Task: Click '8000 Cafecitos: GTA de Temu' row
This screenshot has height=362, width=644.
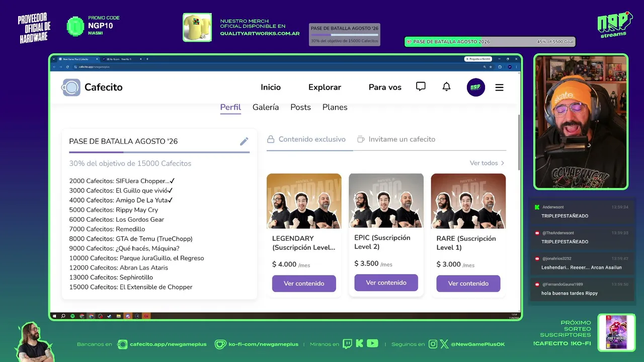Action: point(131,239)
